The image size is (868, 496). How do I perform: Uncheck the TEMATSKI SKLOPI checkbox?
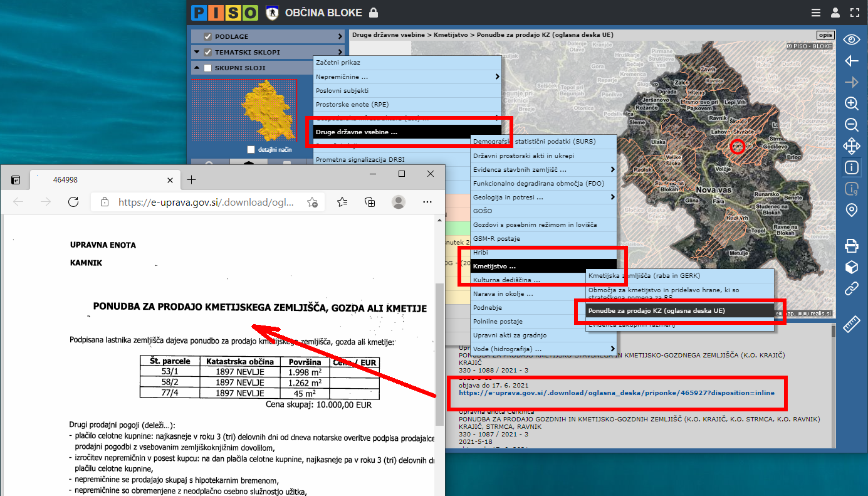pyautogui.click(x=207, y=53)
